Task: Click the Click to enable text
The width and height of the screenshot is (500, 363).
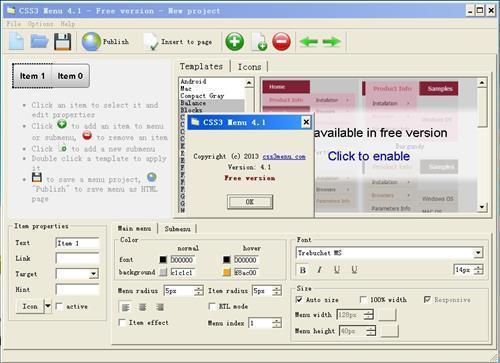Action: [369, 156]
